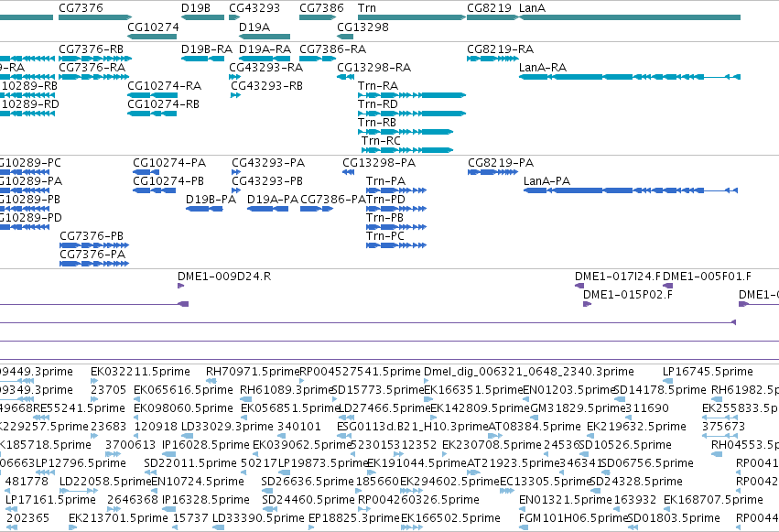Open the CG10274-RB transcript label
The height and width of the screenshot is (532, 779).
coord(164,104)
